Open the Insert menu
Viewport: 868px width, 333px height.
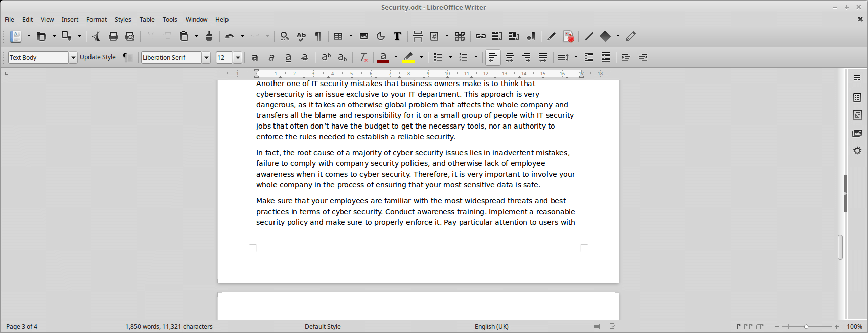(70, 19)
